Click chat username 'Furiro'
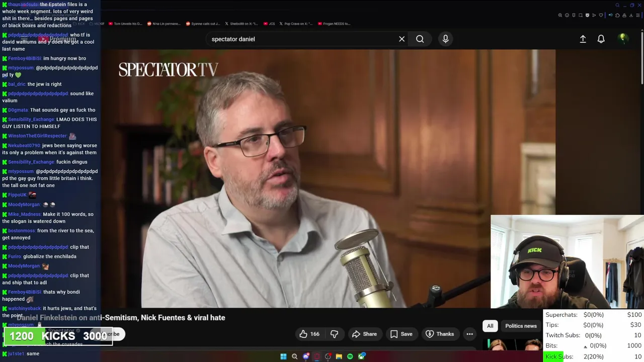644x362 pixels. 15,256
